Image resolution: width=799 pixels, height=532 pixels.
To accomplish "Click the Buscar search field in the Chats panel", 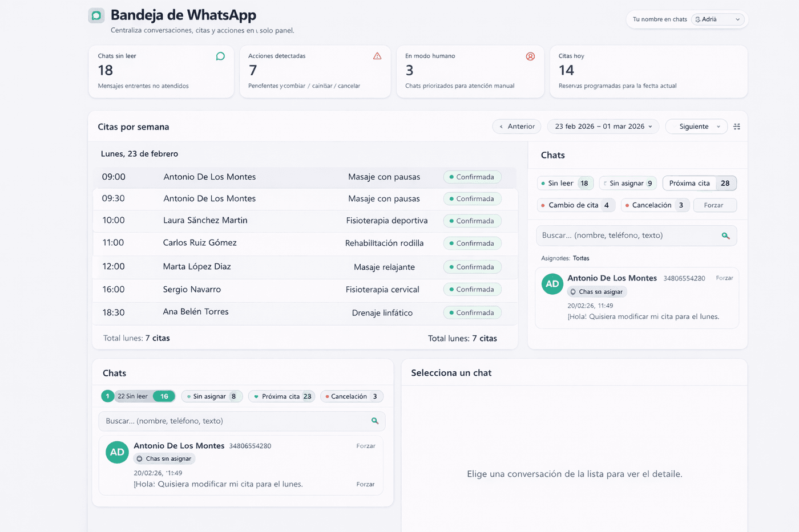I will [x=628, y=235].
